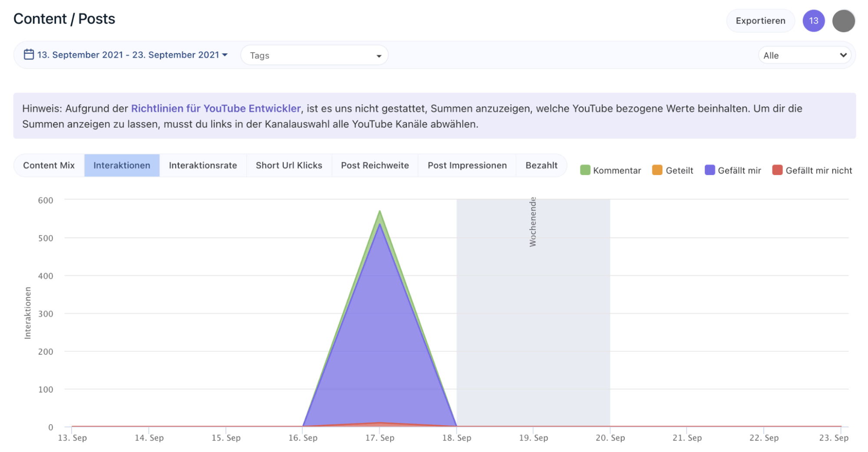This screenshot has width=868, height=452.
Task: Open the Bezahlt tab
Action: pos(541,165)
